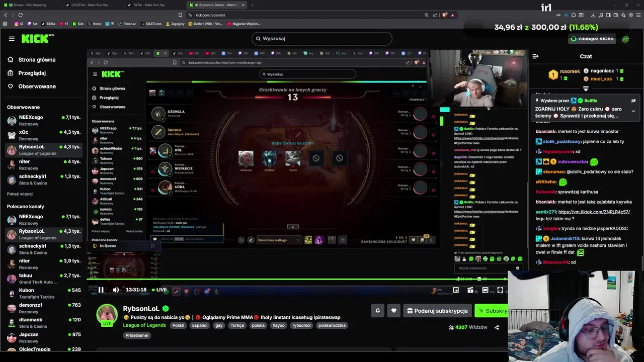Click the Wyszukaj search field

[x=322, y=38]
